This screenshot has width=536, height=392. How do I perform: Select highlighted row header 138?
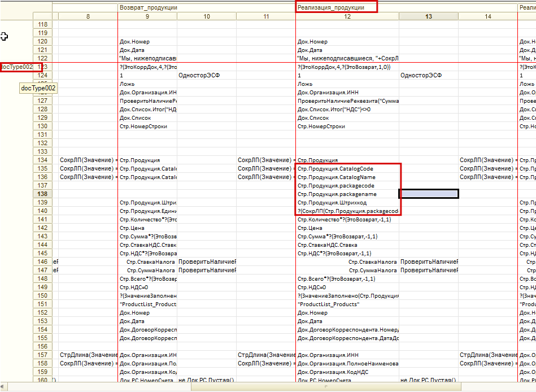pos(43,194)
